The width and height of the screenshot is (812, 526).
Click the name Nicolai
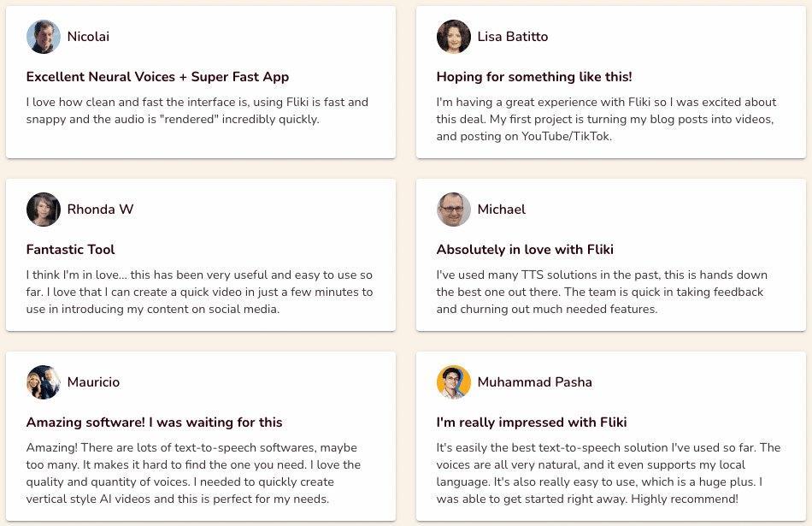pyautogui.click(x=88, y=37)
